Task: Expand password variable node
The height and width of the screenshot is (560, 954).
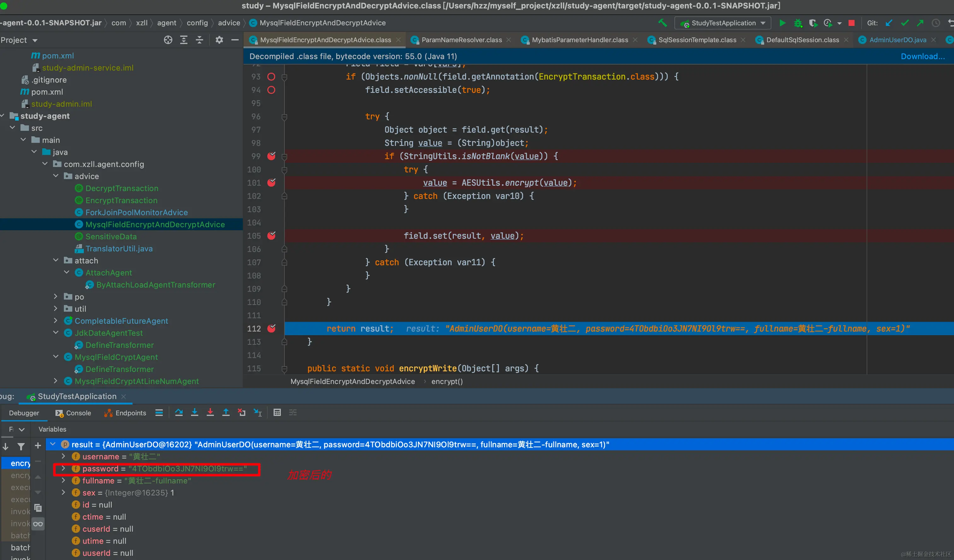Action: tap(63, 469)
